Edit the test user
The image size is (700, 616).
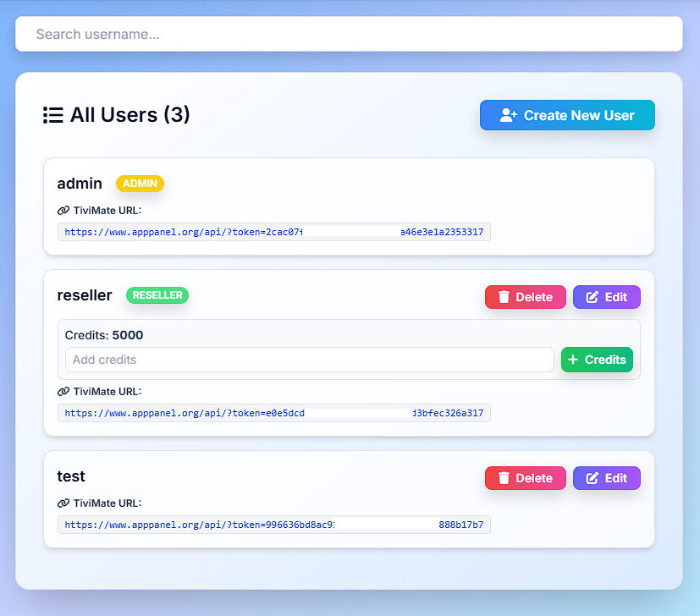[607, 478]
